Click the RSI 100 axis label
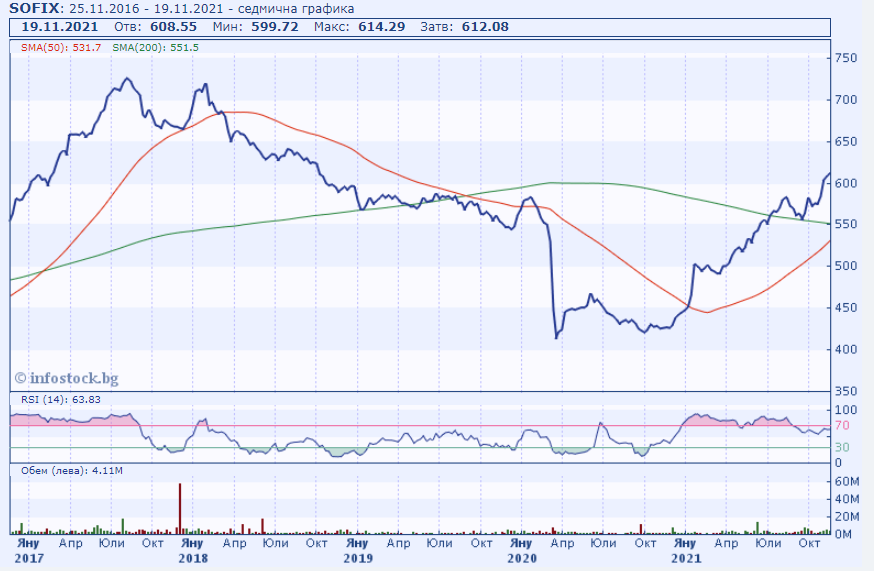 click(x=846, y=410)
